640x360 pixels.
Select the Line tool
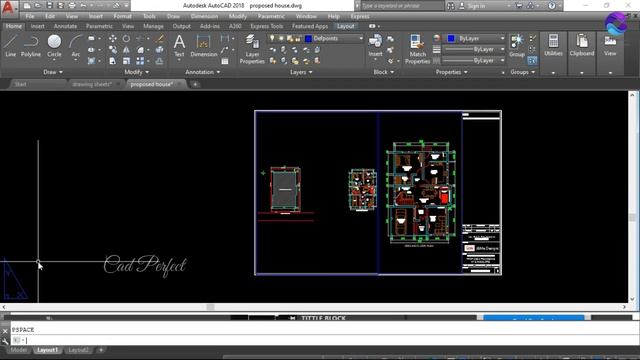(x=11, y=46)
